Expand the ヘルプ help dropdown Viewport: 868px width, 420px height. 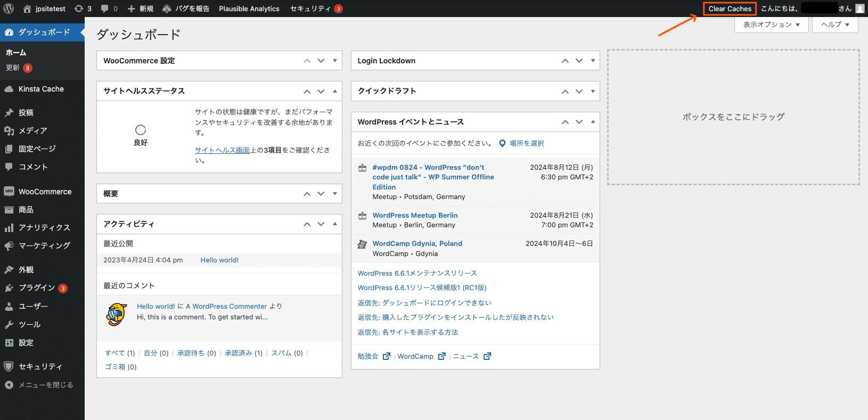[835, 24]
